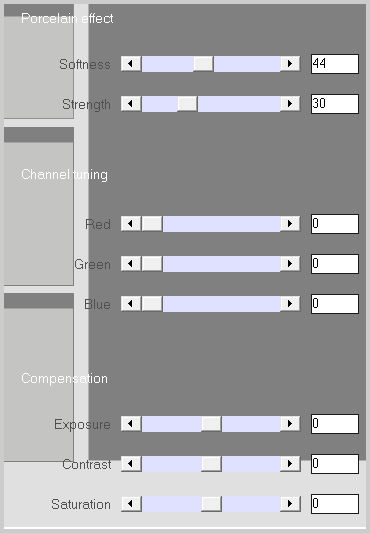Decrease Exposure with its left arrow
Viewport: 370px width, 533px height.
coord(131,424)
